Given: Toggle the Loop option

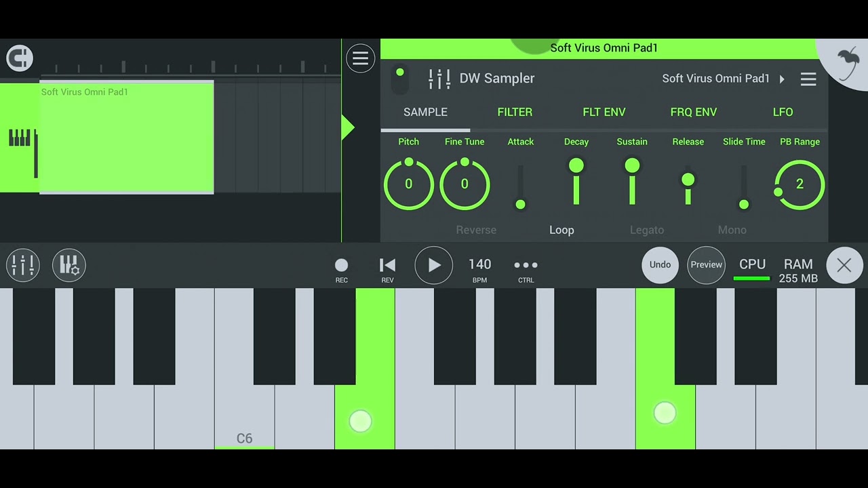Looking at the screenshot, I should point(561,230).
